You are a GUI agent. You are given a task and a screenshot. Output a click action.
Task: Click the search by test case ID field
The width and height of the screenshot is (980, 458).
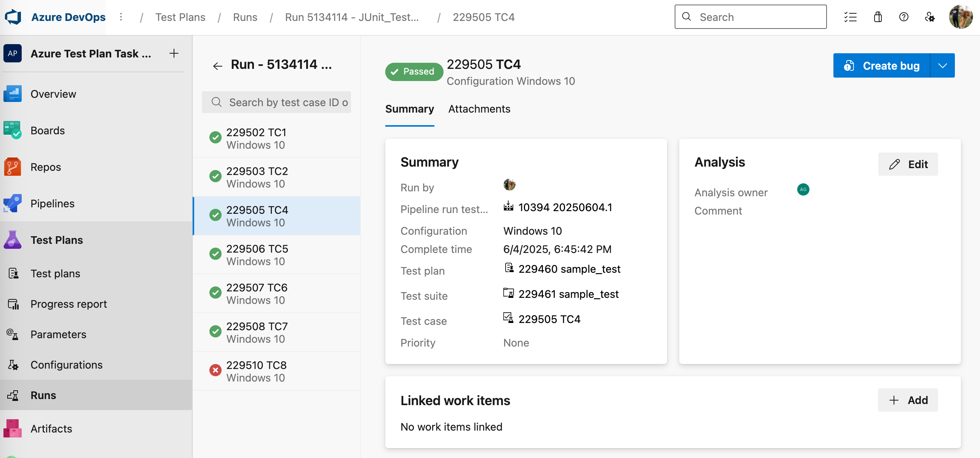(277, 102)
